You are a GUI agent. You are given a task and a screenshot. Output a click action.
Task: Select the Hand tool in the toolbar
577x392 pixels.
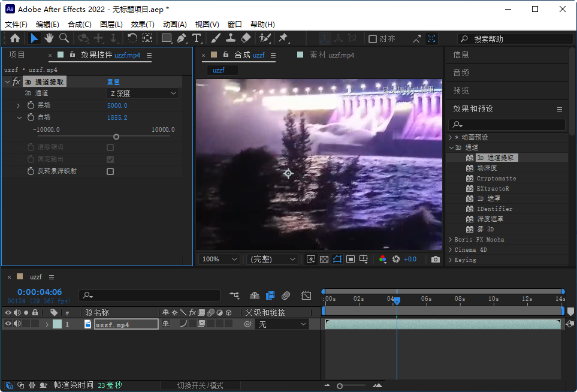click(49, 38)
